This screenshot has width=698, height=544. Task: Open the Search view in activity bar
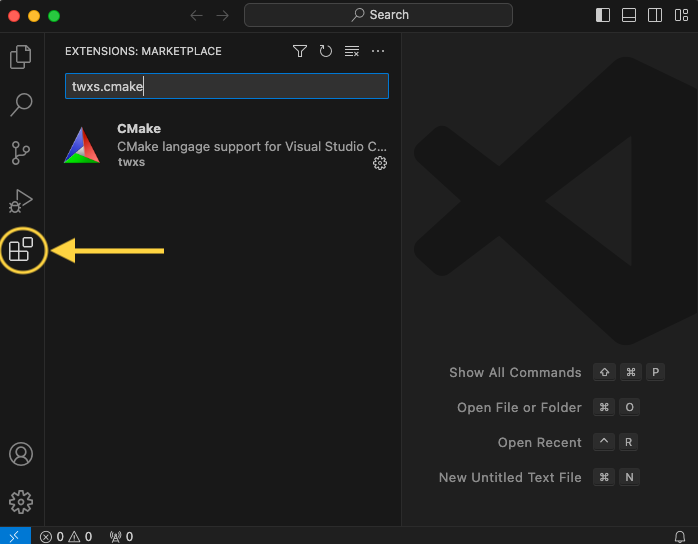20,105
